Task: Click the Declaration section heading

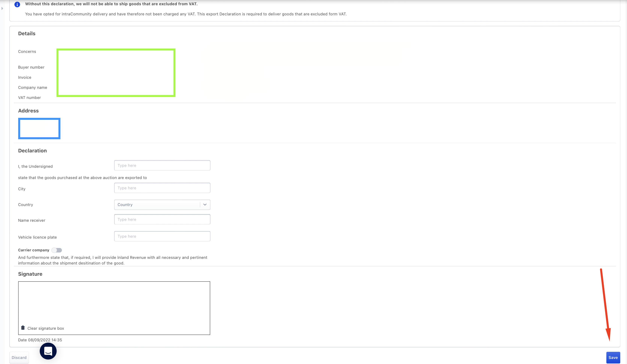Action: point(32,151)
